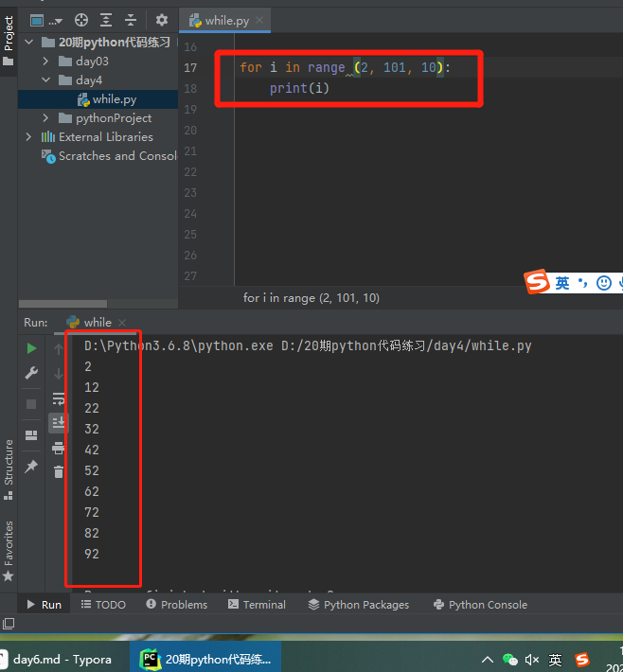Image resolution: width=623 pixels, height=672 pixels.
Task: Open the Problems tool window
Action: [177, 605]
